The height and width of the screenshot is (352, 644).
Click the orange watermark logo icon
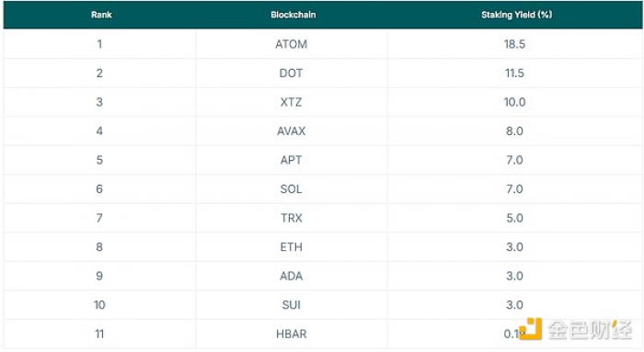[x=531, y=329]
